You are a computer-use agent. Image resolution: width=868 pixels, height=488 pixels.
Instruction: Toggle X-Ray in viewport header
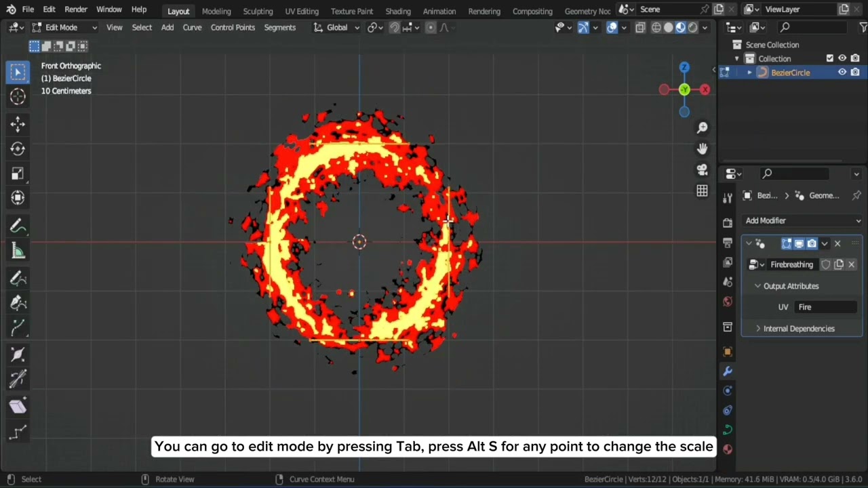tap(640, 28)
